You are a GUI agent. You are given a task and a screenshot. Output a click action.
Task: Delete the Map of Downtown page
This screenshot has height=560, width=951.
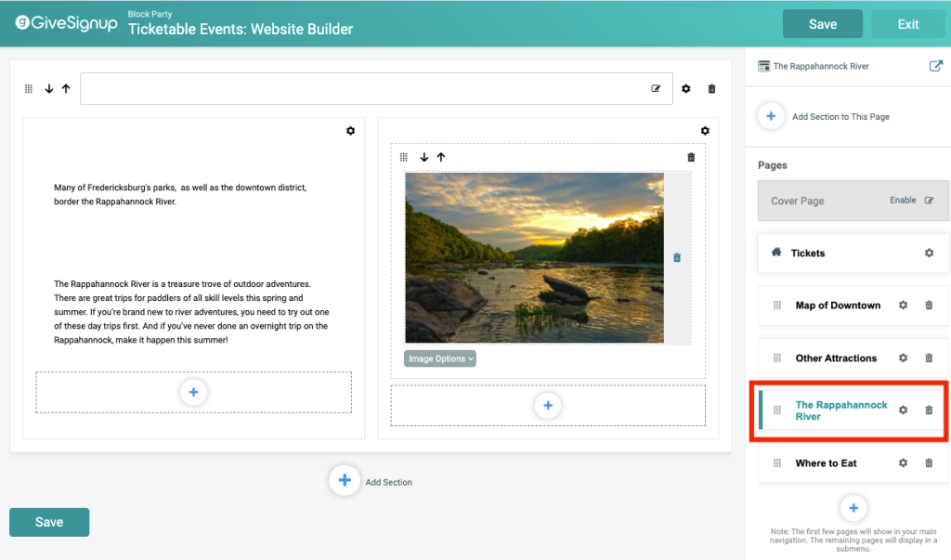(x=929, y=306)
